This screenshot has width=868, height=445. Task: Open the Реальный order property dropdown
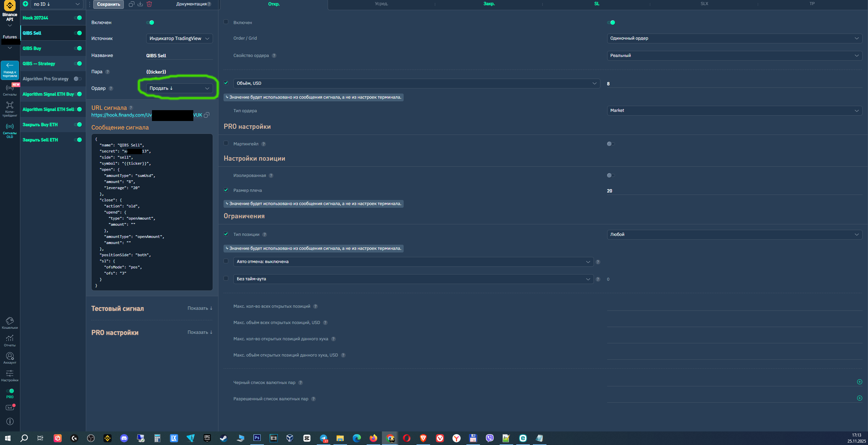pos(734,56)
